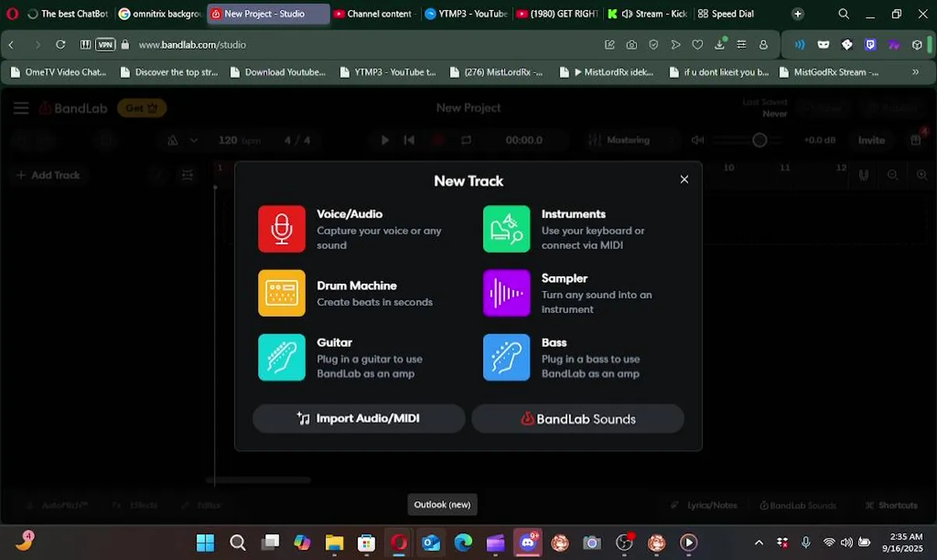Open a new browser tab with the plus button

point(798,14)
